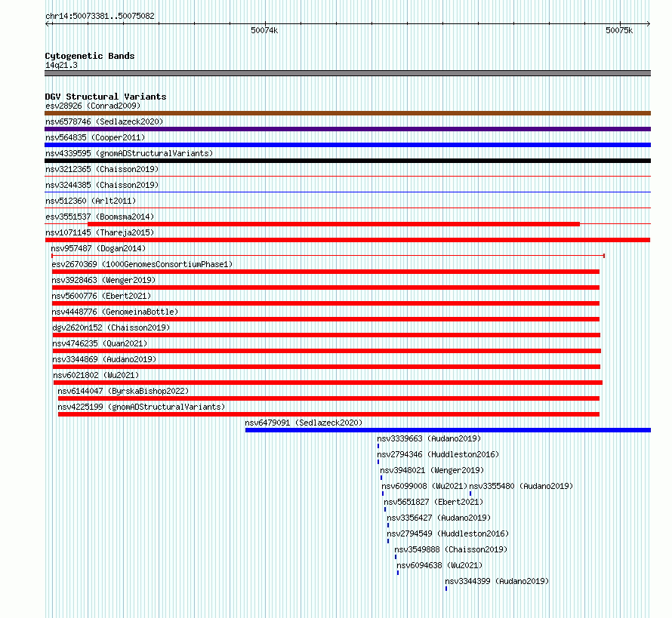The image size is (672, 618).
Task: Click the blue nsv6479091 variant bar
Action: click(448, 430)
